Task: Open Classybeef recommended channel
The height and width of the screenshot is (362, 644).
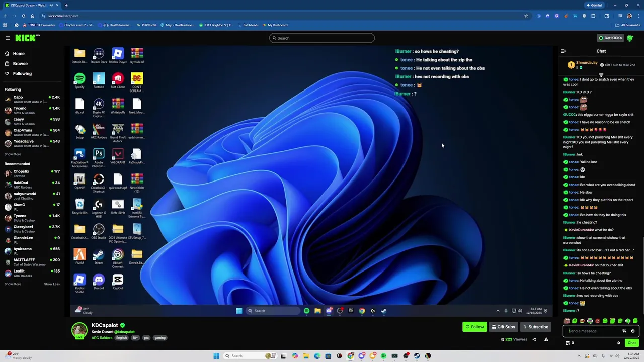Action: (x=32, y=229)
